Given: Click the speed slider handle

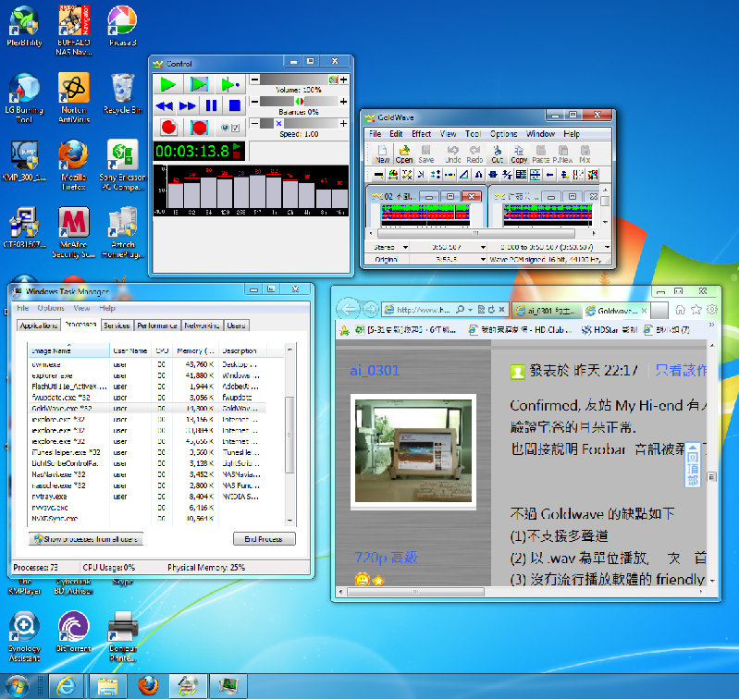Looking at the screenshot, I should pyautogui.click(x=278, y=123).
